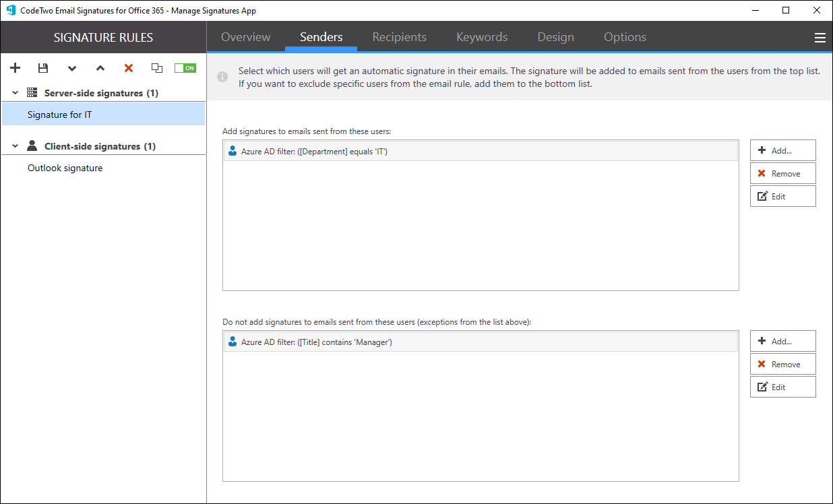Collapse the Client-side signatures group
Viewport: 833px width, 504px height.
click(x=16, y=146)
